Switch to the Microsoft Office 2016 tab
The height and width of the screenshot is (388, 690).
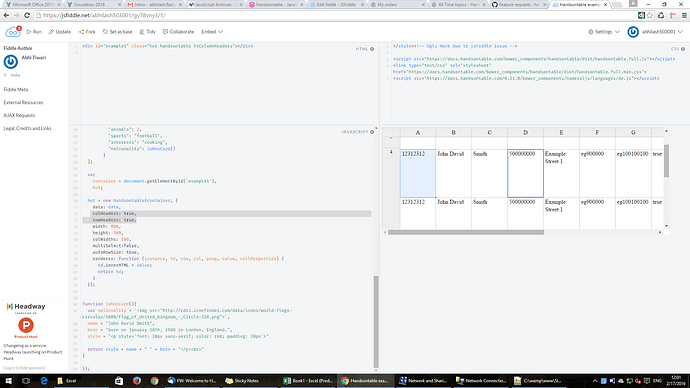[32, 4]
